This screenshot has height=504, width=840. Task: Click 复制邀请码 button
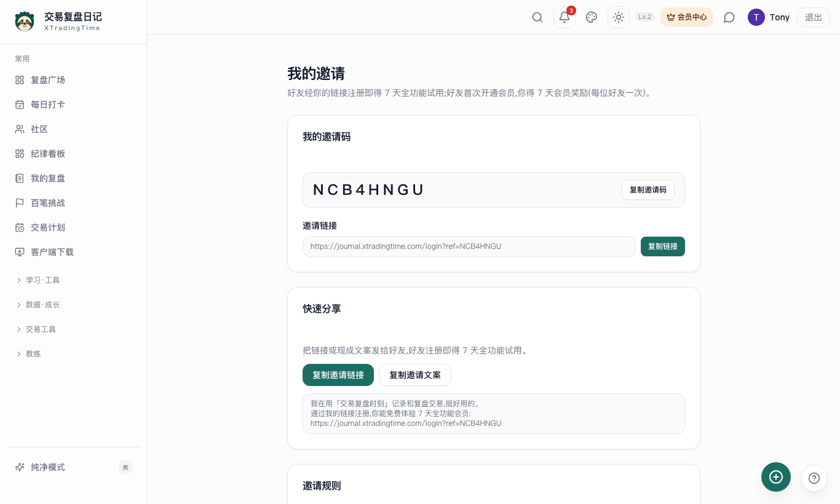point(648,190)
